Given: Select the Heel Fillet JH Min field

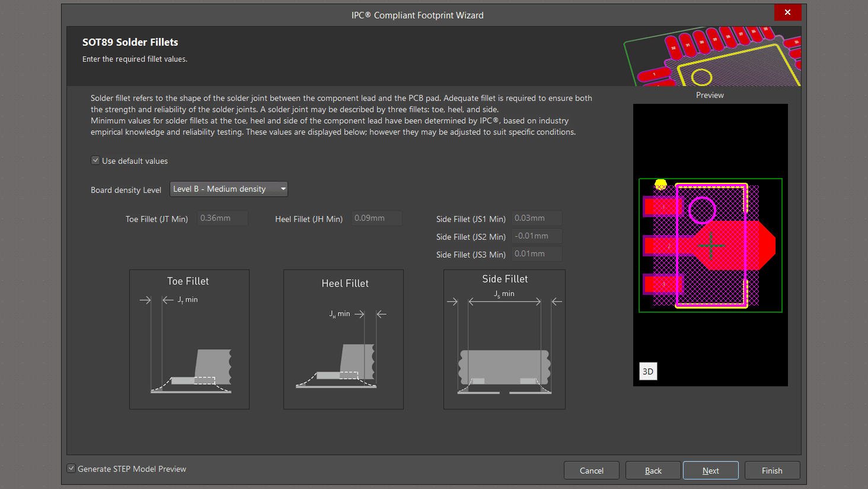Looking at the screenshot, I should tap(376, 218).
